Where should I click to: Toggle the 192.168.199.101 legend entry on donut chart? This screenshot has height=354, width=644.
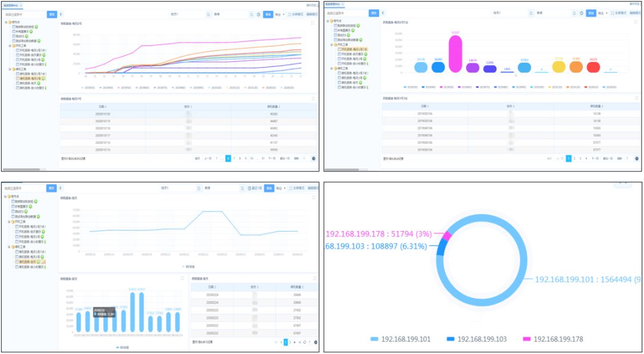401,339
